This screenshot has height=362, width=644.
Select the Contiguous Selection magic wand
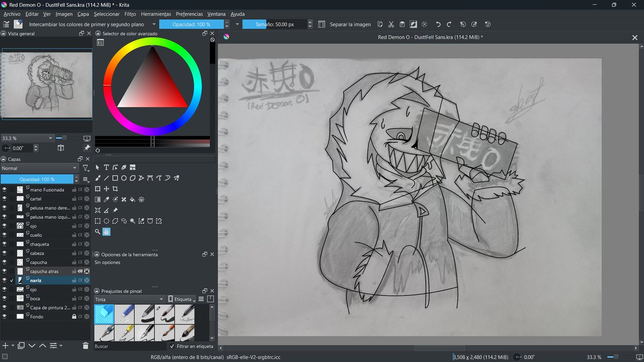[133, 221]
